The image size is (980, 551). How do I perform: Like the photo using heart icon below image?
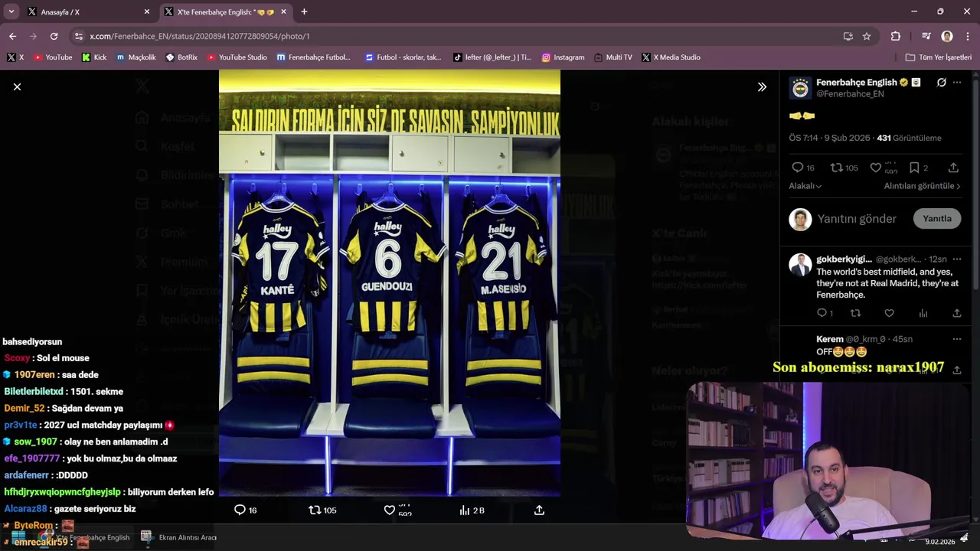click(x=390, y=510)
